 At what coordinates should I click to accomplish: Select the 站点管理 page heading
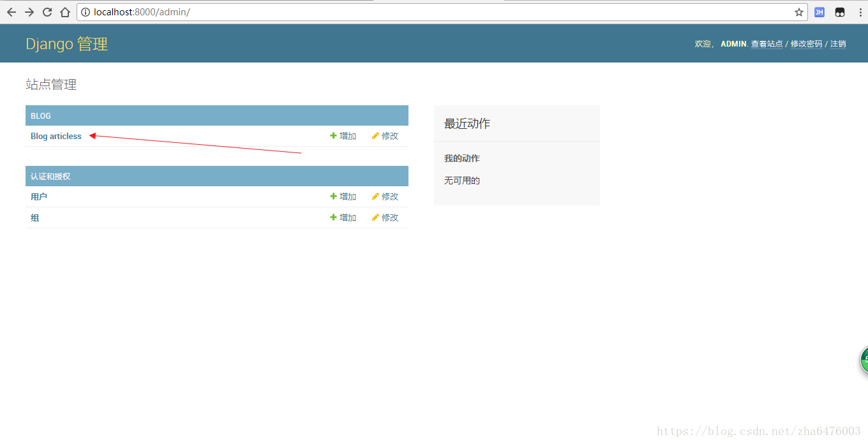point(51,84)
